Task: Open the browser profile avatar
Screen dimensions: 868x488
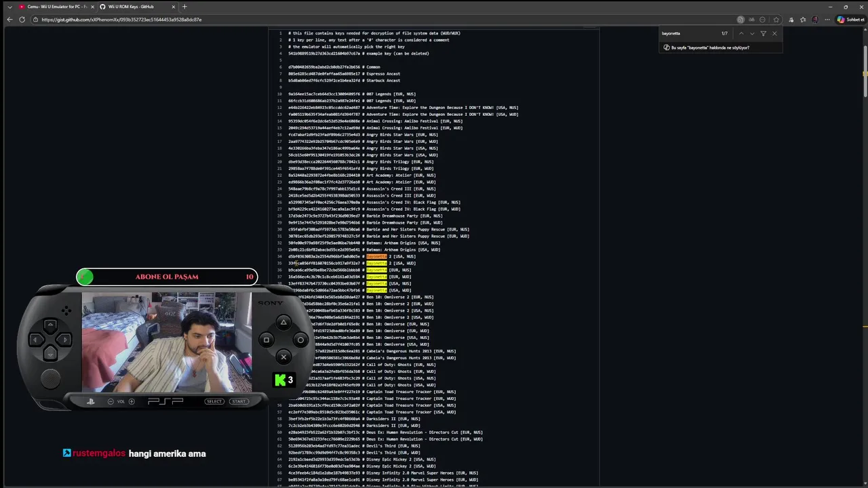Action: pos(815,20)
